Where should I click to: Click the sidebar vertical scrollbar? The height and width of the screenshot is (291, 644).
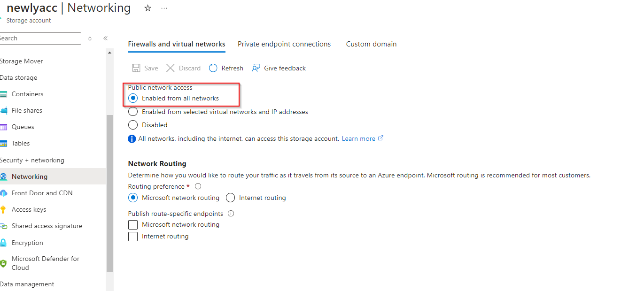tap(109, 192)
